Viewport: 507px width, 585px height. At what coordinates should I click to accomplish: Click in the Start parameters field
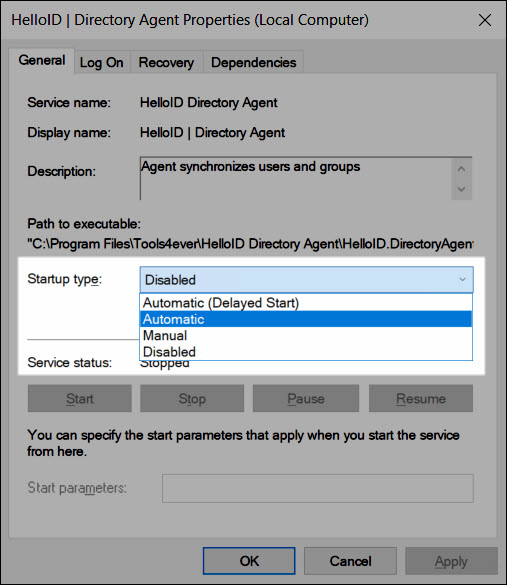tap(318, 488)
